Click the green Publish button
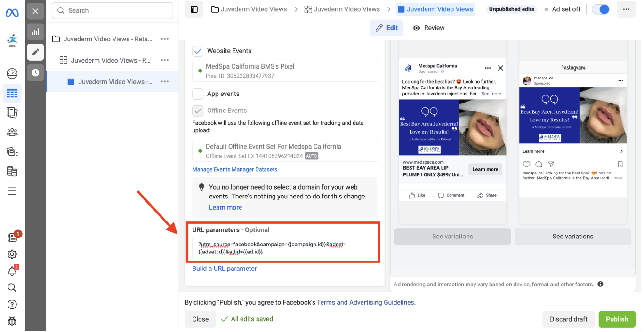Screen dimensions: 644x332 click(617, 319)
